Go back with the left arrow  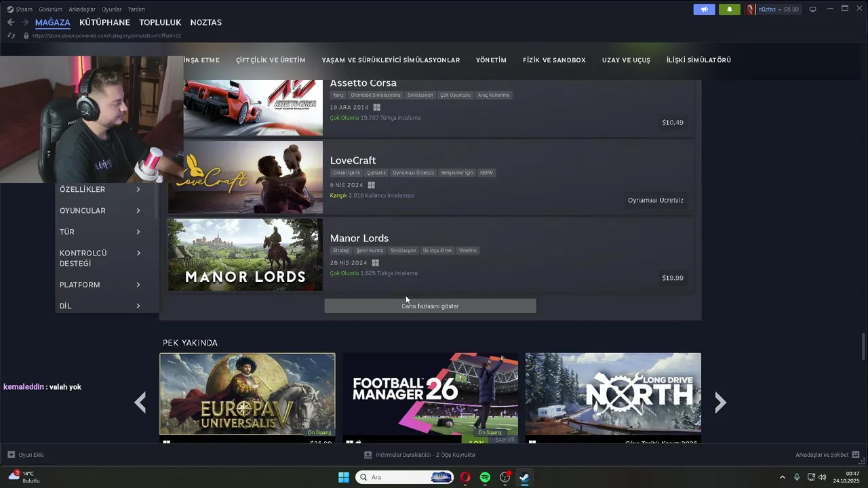[11, 22]
